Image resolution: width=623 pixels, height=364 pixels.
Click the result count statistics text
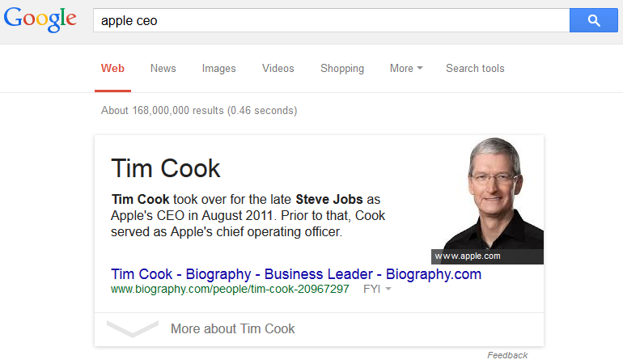pyautogui.click(x=199, y=111)
